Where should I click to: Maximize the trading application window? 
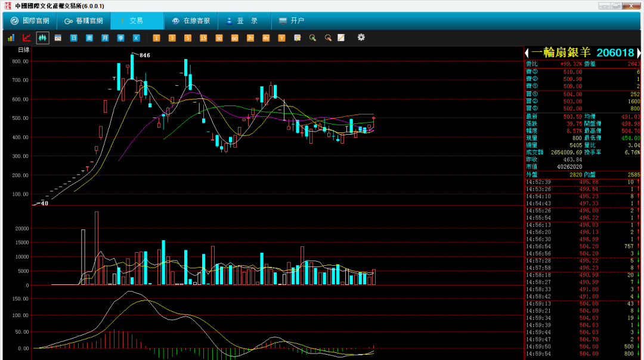616,6
